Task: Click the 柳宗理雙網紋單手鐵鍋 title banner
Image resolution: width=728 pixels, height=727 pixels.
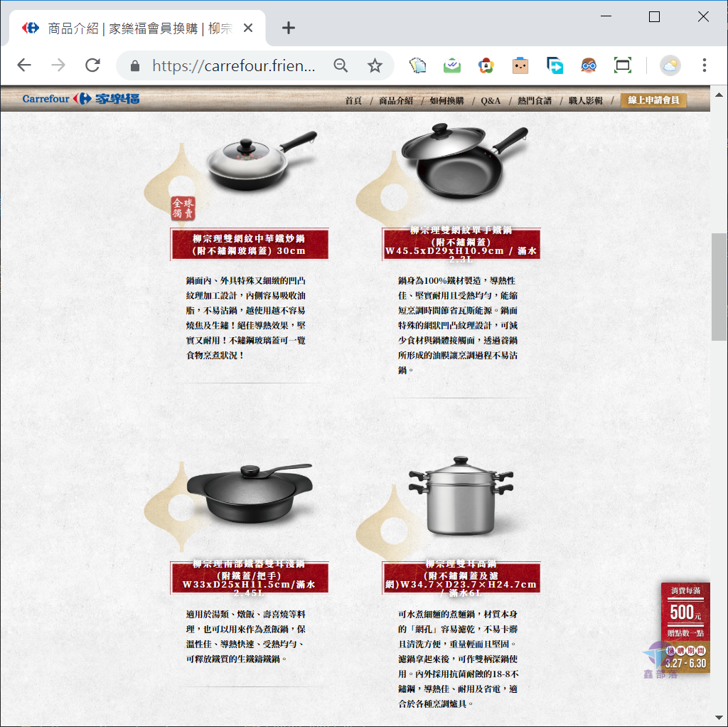Action: pos(461,244)
